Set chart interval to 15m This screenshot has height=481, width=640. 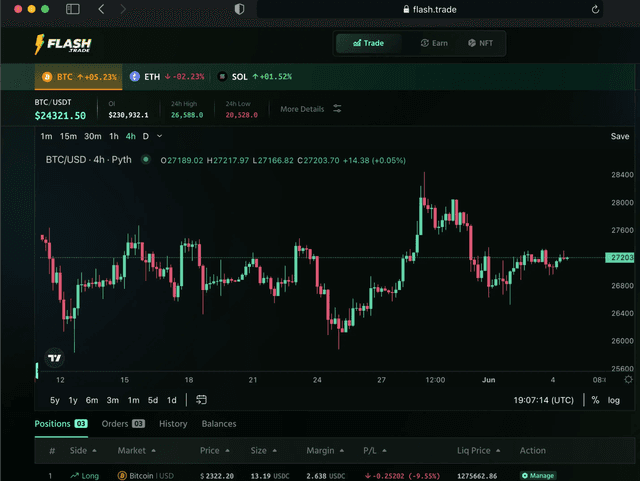click(x=68, y=136)
